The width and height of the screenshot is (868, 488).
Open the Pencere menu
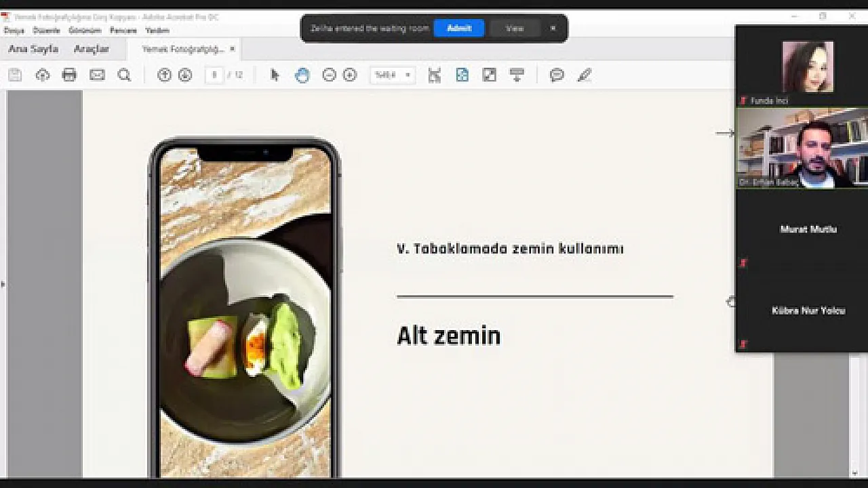pos(123,30)
